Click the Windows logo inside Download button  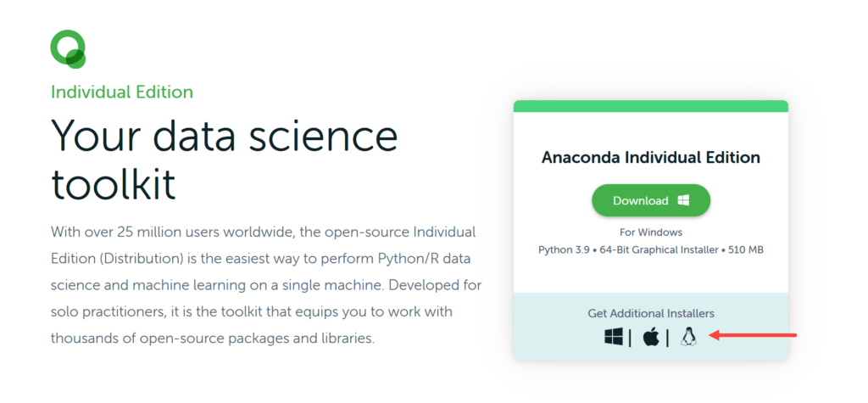tap(683, 201)
